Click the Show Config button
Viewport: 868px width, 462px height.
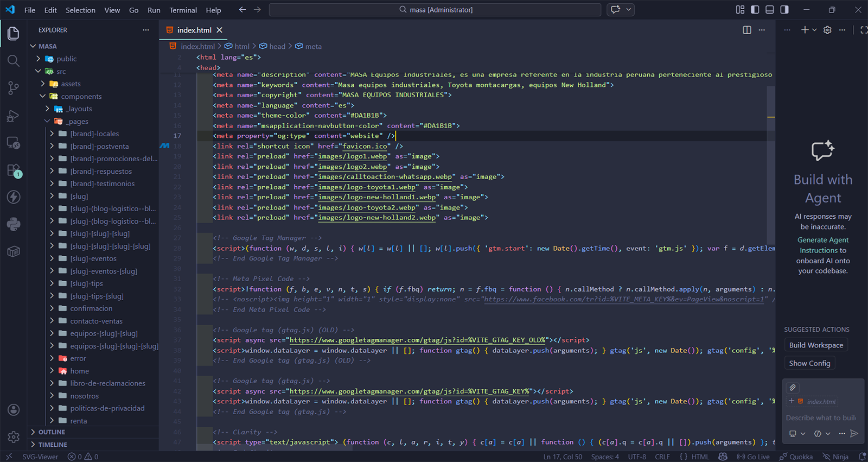809,363
